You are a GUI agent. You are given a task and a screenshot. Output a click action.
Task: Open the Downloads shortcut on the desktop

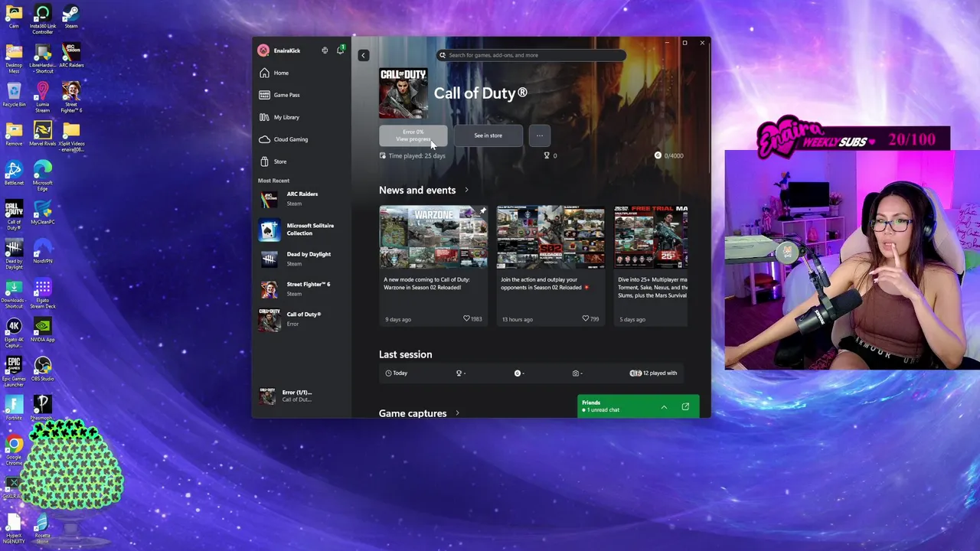coord(14,293)
